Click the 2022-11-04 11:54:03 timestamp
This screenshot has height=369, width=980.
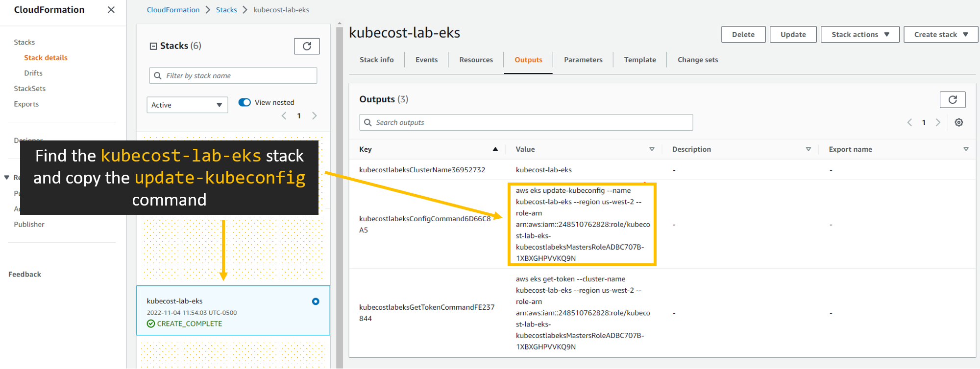(x=192, y=313)
